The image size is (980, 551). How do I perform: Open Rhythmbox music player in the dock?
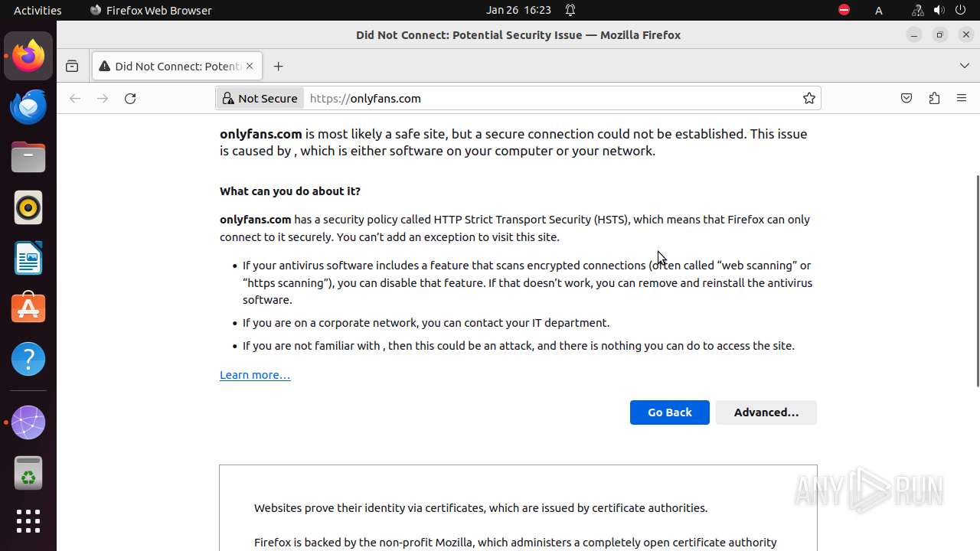point(28,207)
